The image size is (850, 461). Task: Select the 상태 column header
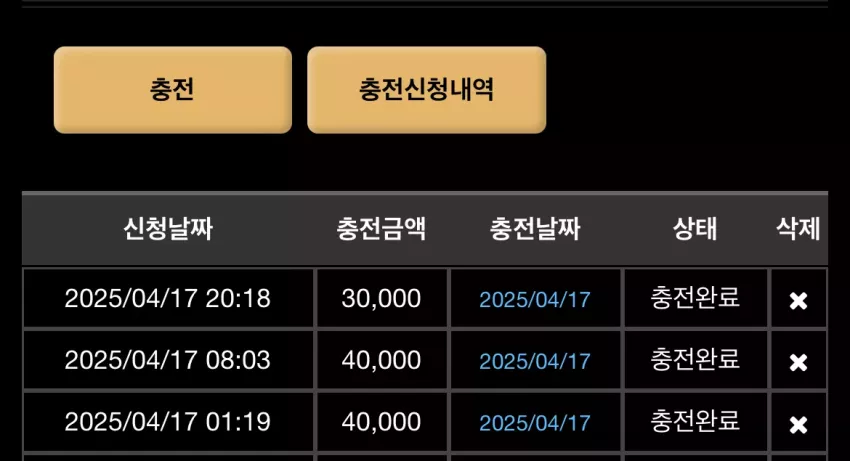pos(695,228)
